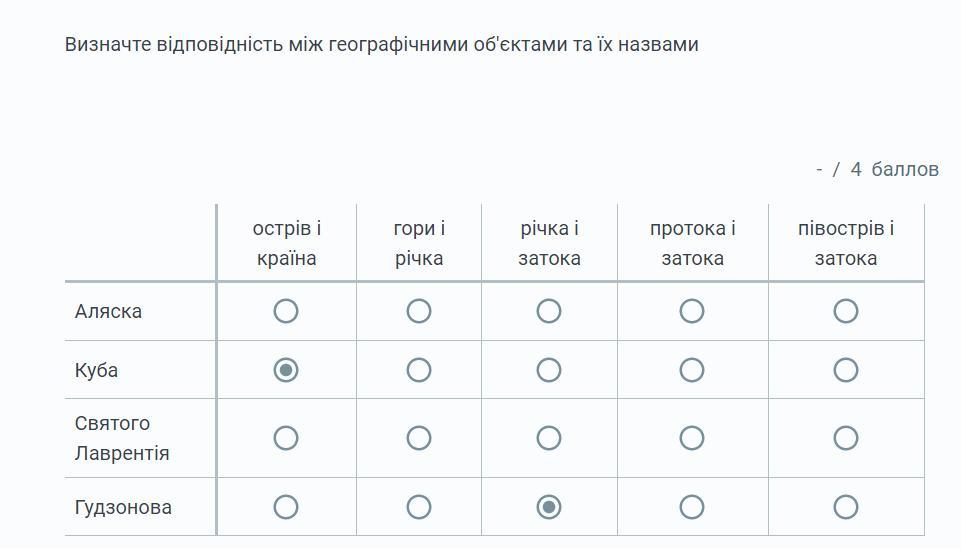Pick 'гори і річка' for Святого Лаврентія
Image resolution: width=961 pixels, height=548 pixels.
pyautogui.click(x=419, y=438)
